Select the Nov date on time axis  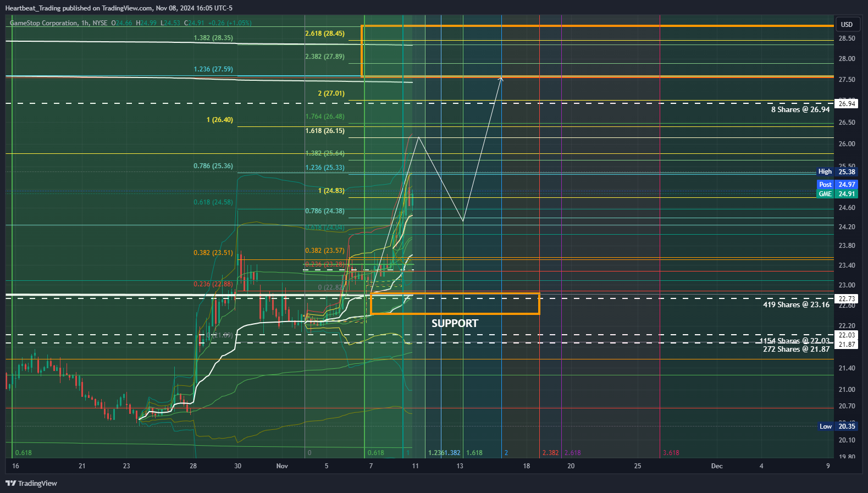click(282, 466)
